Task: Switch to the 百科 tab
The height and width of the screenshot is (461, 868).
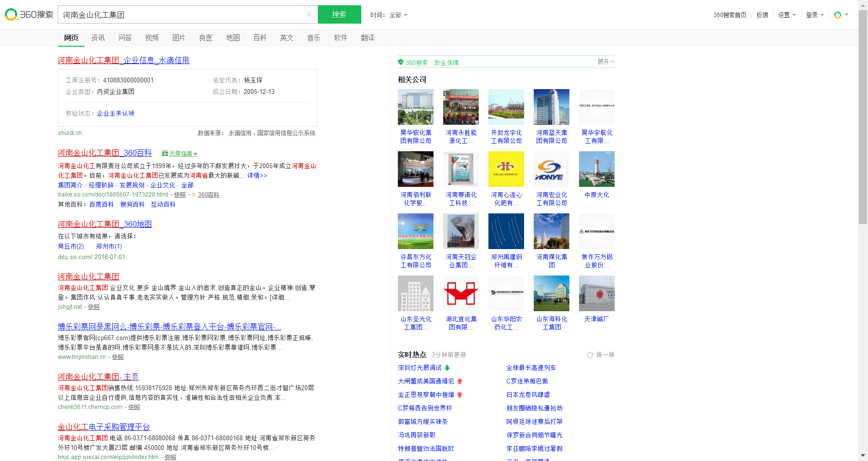Action: (x=260, y=38)
